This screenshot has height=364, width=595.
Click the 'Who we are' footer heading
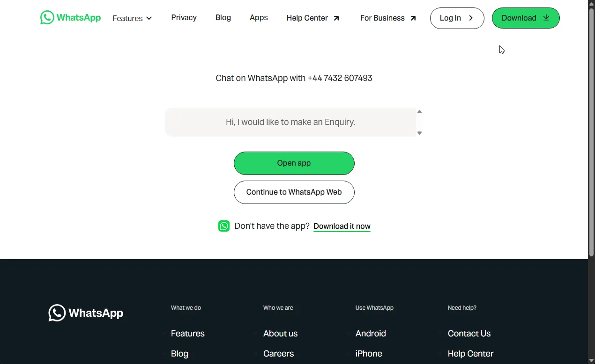pyautogui.click(x=278, y=308)
